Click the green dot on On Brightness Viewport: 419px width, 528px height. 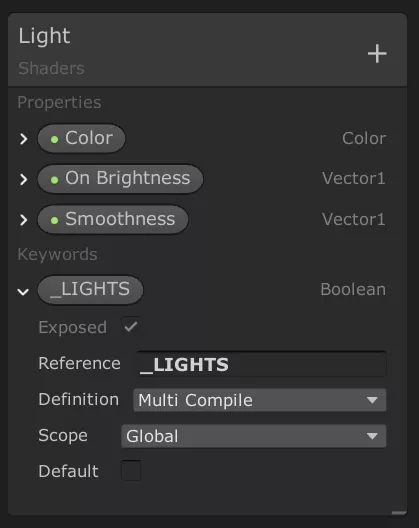55,180
